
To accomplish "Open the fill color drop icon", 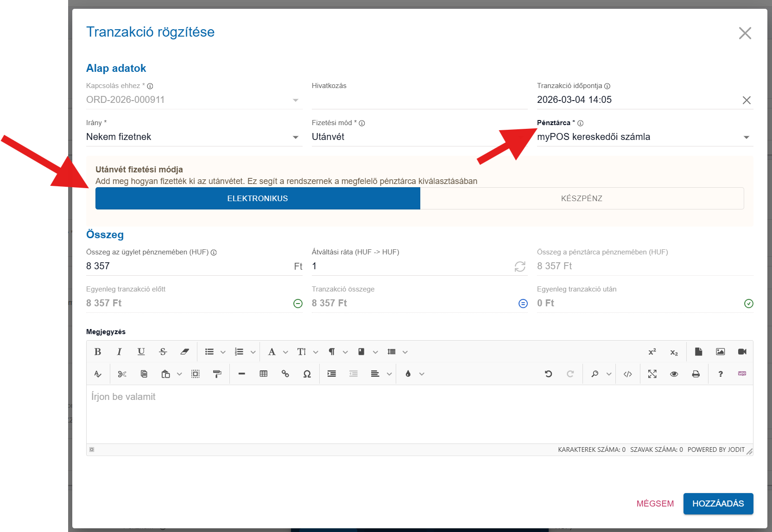I will (408, 374).
